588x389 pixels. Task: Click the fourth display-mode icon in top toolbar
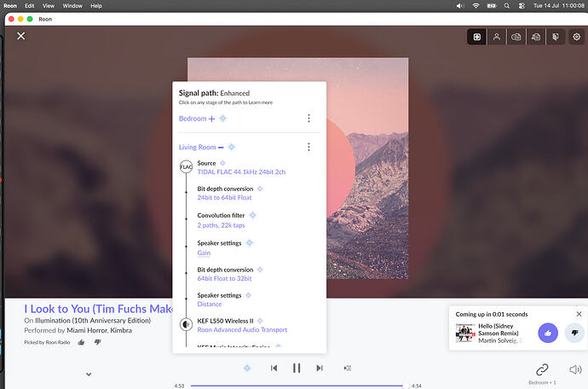click(536, 37)
